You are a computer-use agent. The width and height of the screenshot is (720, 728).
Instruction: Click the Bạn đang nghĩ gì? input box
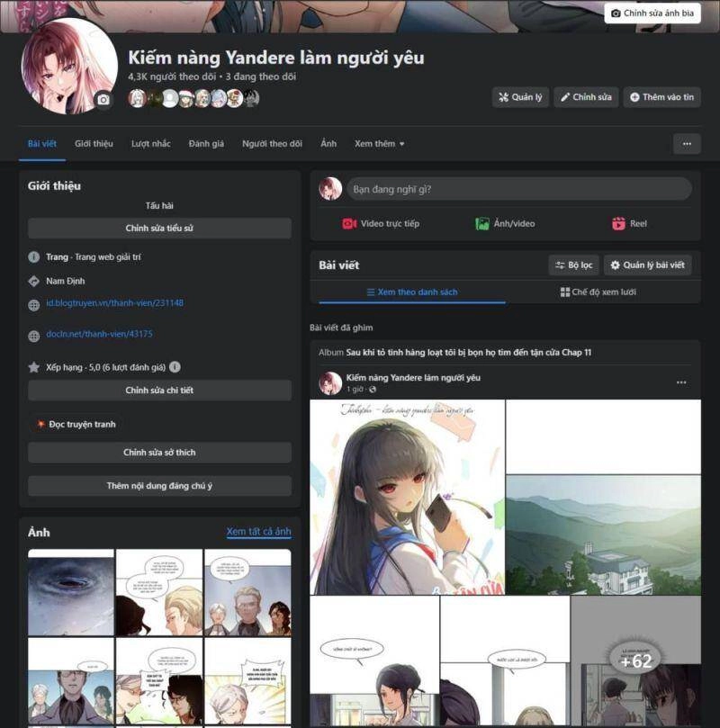[x=518, y=189]
